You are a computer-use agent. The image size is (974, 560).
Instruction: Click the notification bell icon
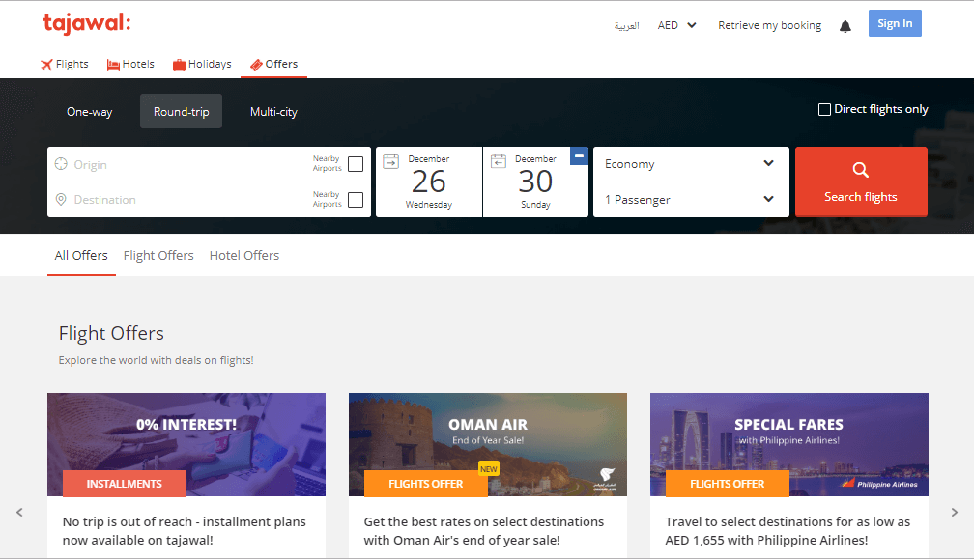[x=845, y=26]
